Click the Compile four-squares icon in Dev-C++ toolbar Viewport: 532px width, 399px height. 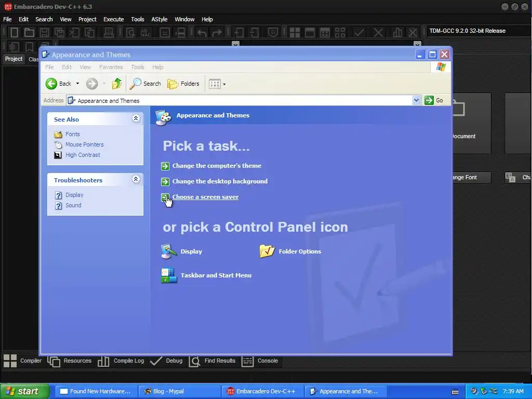(295, 33)
